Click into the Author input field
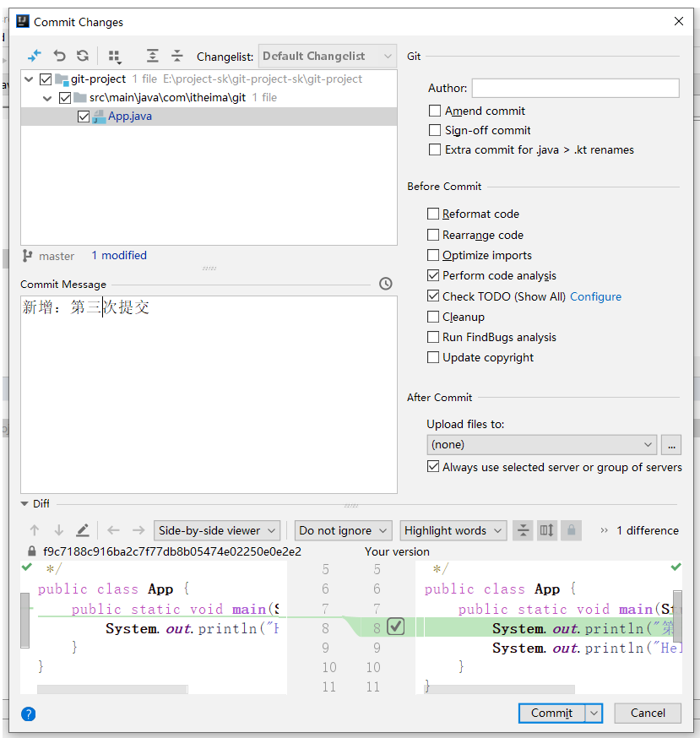The width and height of the screenshot is (700, 738). (575, 88)
